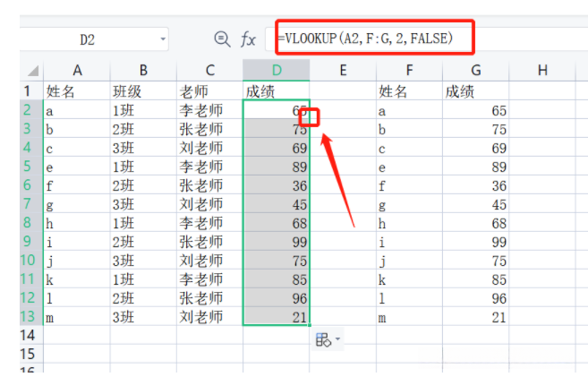Click cell A13 containing m
Screen dimensions: 588x377
pyautogui.click(x=77, y=316)
